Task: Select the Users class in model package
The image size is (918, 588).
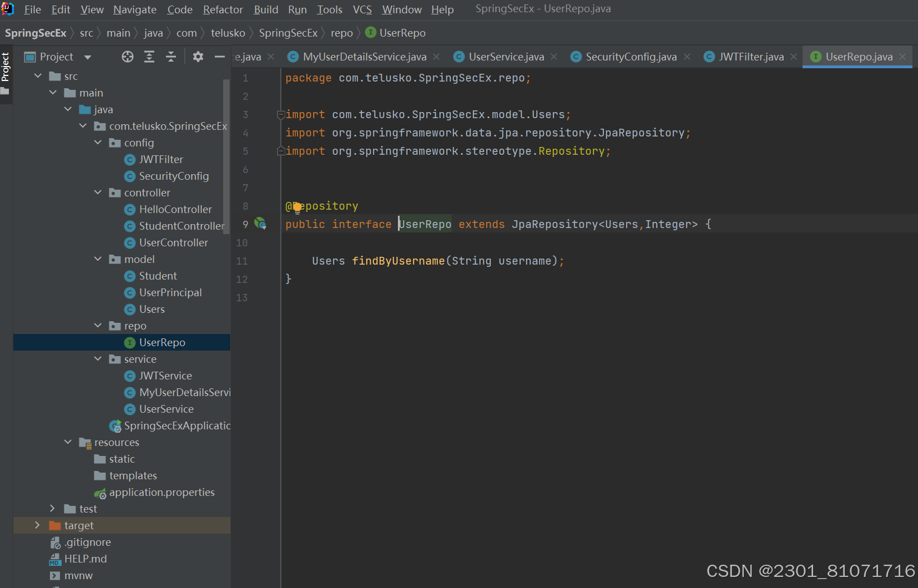Action: click(x=152, y=309)
